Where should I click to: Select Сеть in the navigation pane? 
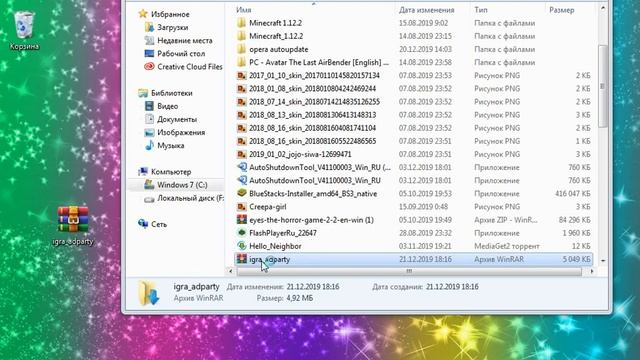(x=159, y=224)
